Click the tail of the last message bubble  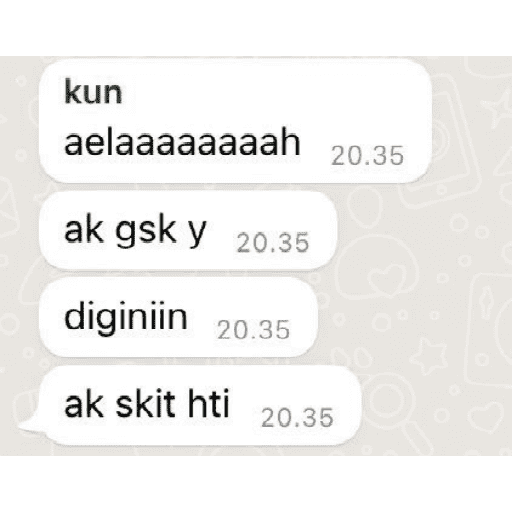pos(30,424)
